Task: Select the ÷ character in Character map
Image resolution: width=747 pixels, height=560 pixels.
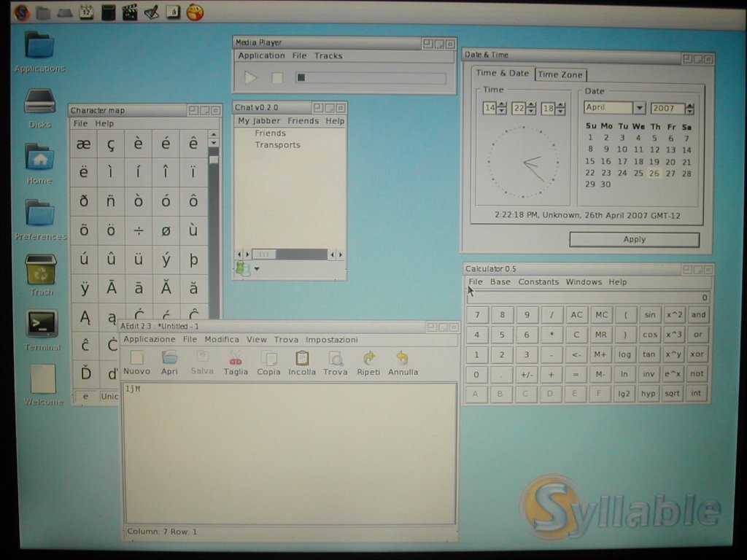Action: click(x=139, y=230)
